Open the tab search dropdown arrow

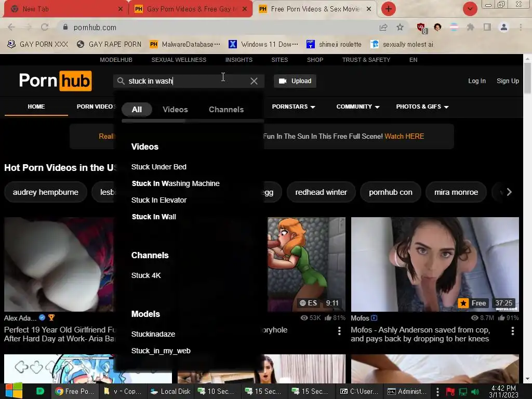click(x=470, y=9)
